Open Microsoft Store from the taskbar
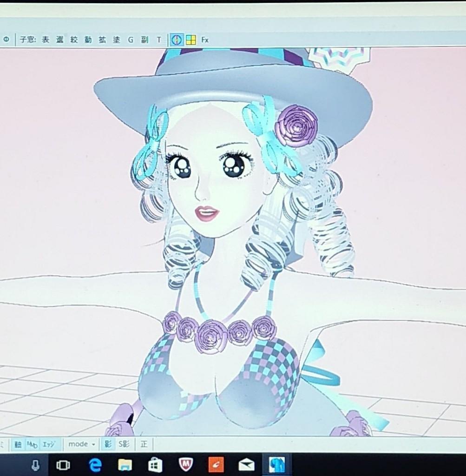Screen dimensions: 466x476 coord(155,465)
